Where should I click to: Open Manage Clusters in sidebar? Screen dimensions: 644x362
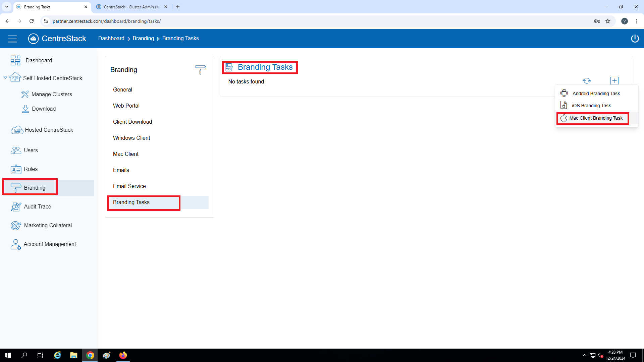click(x=52, y=95)
